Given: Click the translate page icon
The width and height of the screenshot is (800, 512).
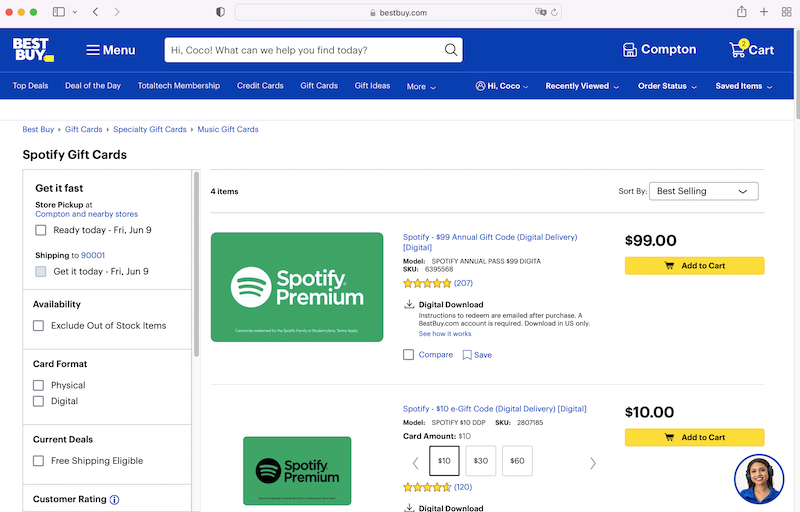Looking at the screenshot, I should pos(540,12).
